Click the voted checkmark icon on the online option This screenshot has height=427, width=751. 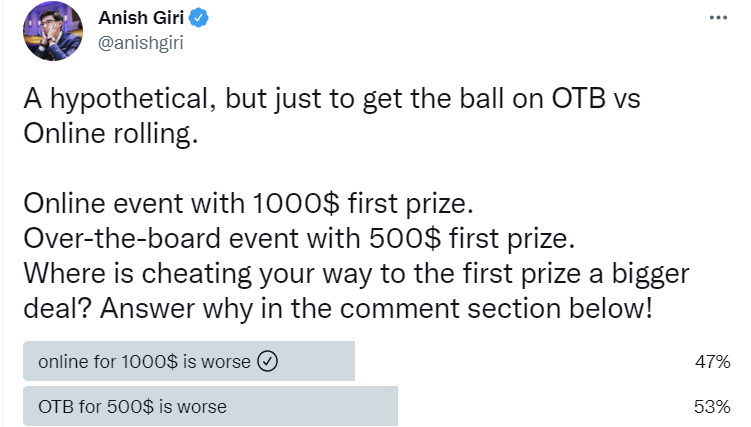pos(267,362)
